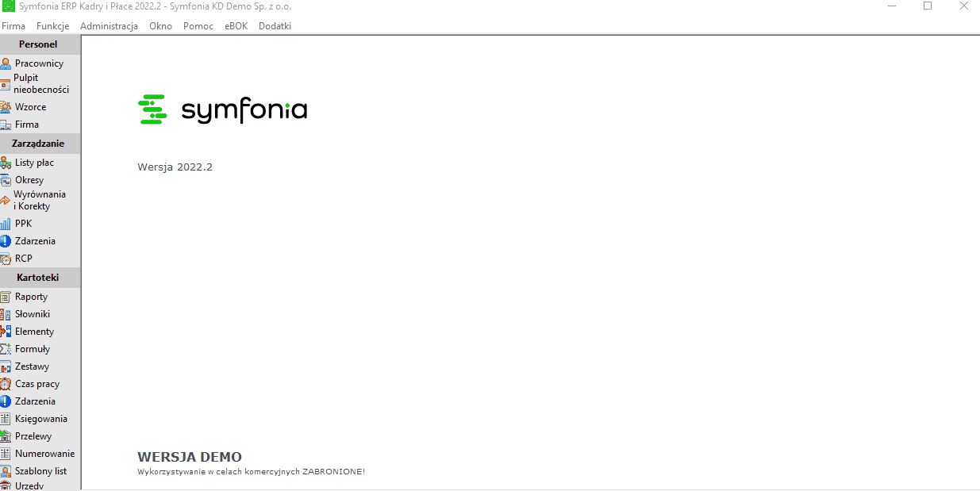
Task: Select the Przelewy label
Action: (x=33, y=436)
